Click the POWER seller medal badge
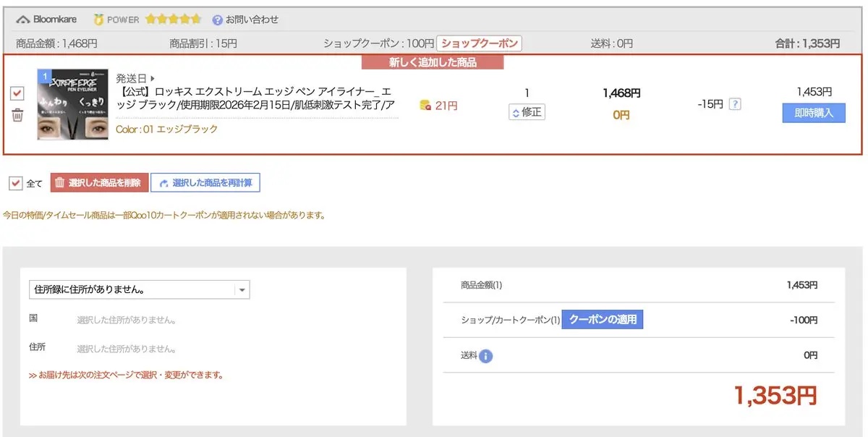 click(99, 20)
